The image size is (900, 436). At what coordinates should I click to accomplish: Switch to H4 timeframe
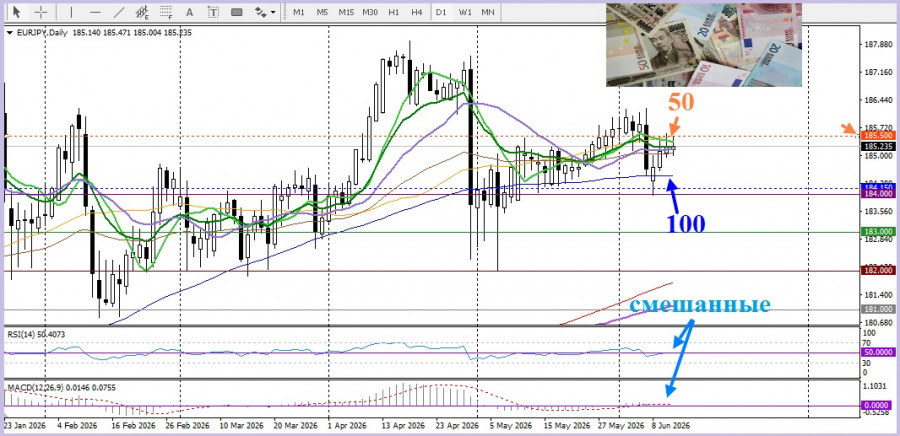point(417,12)
